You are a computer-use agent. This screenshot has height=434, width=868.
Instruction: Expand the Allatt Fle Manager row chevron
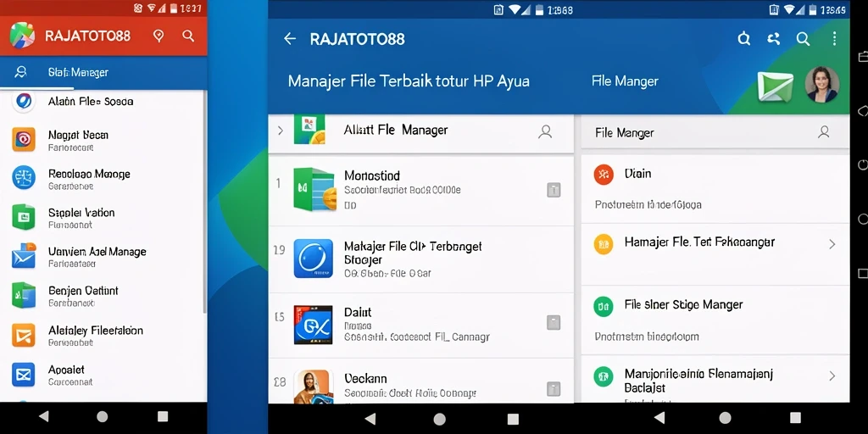pyautogui.click(x=280, y=131)
